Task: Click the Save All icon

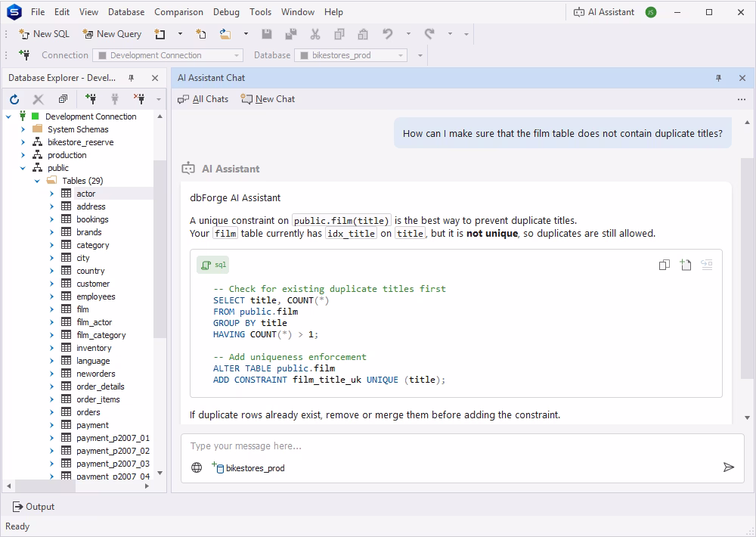Action: [x=291, y=34]
